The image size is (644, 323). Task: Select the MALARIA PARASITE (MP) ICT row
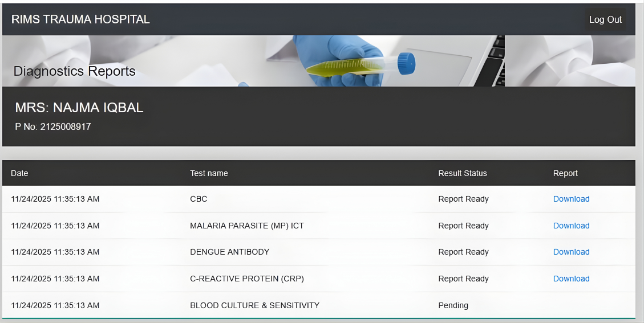247,226
